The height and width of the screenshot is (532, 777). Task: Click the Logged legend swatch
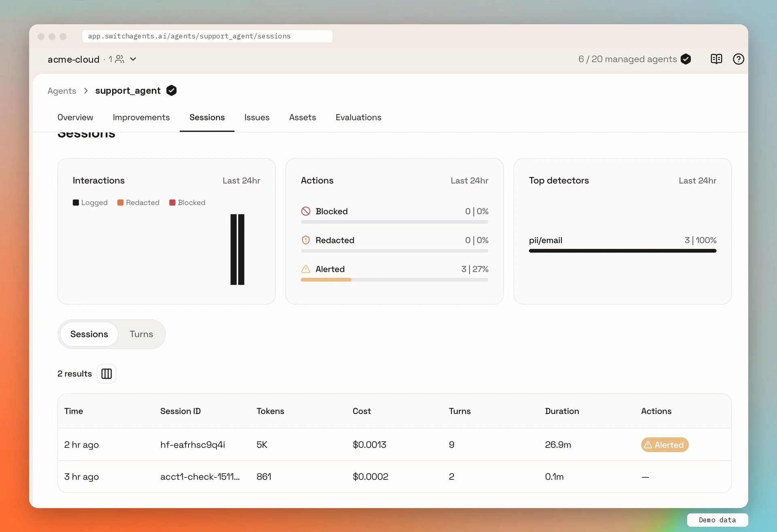[76, 202]
